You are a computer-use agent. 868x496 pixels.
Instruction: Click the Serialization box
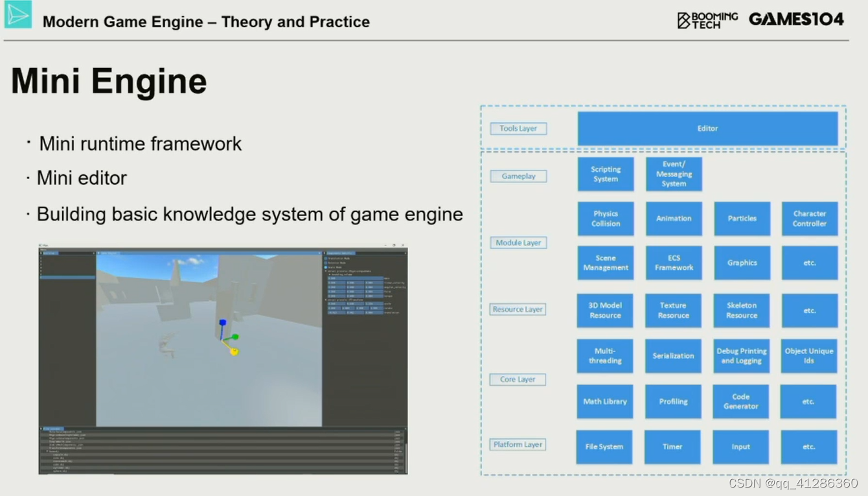673,355
